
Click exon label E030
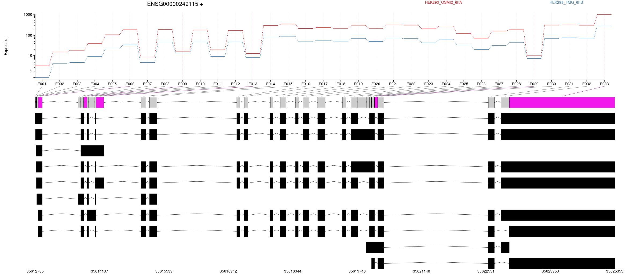[551, 84]
